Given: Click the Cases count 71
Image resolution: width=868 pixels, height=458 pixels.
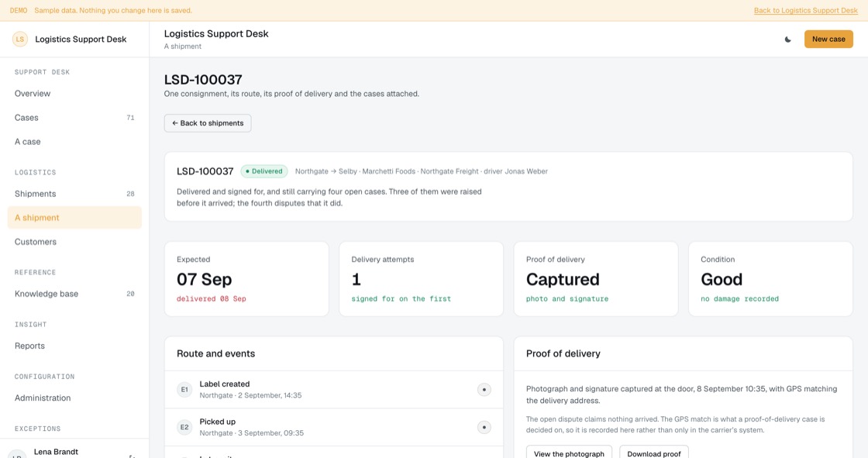Looking at the screenshot, I should pyautogui.click(x=131, y=118).
